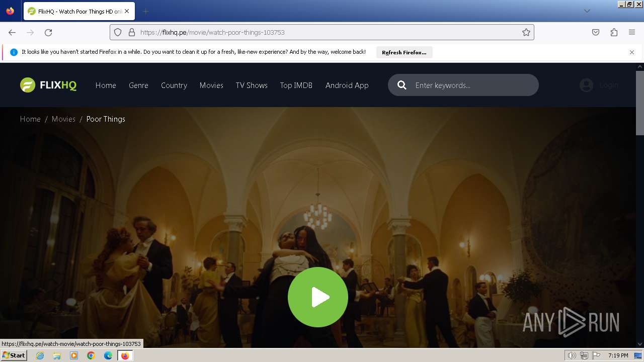The width and height of the screenshot is (644, 362).
Task: Open File Explorer from taskbar
Action: (x=57, y=355)
